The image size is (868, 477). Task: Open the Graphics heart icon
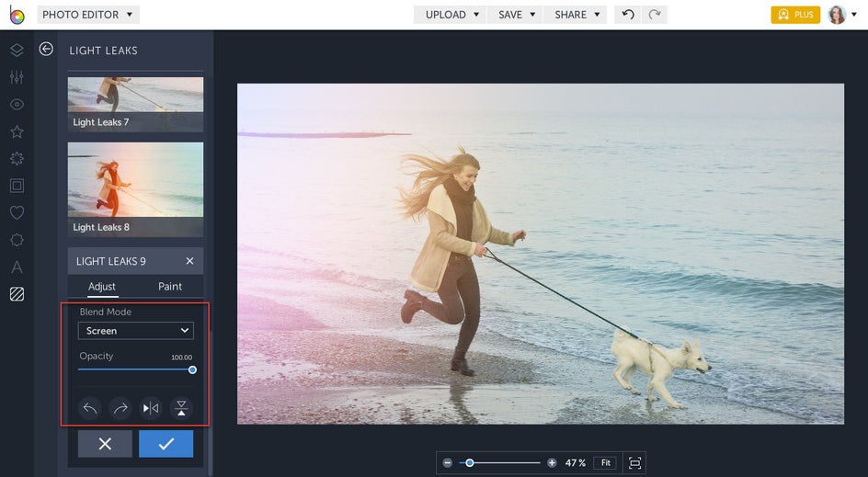point(17,212)
